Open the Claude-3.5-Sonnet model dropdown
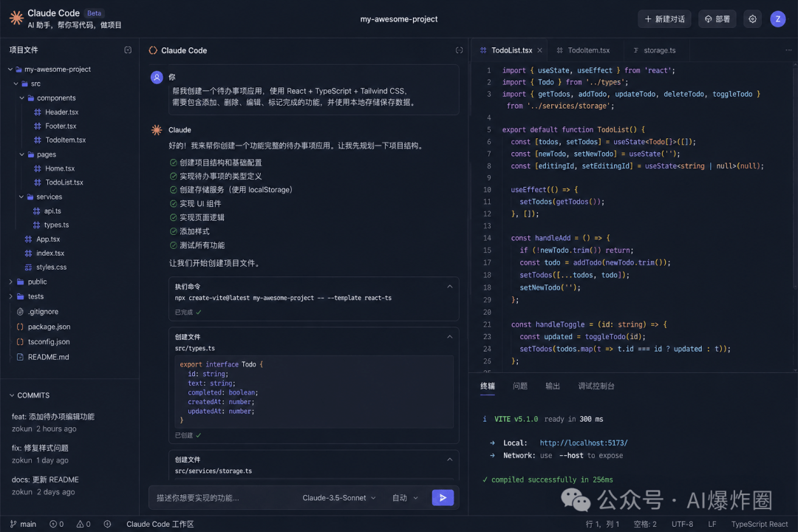798x532 pixels. (x=339, y=498)
